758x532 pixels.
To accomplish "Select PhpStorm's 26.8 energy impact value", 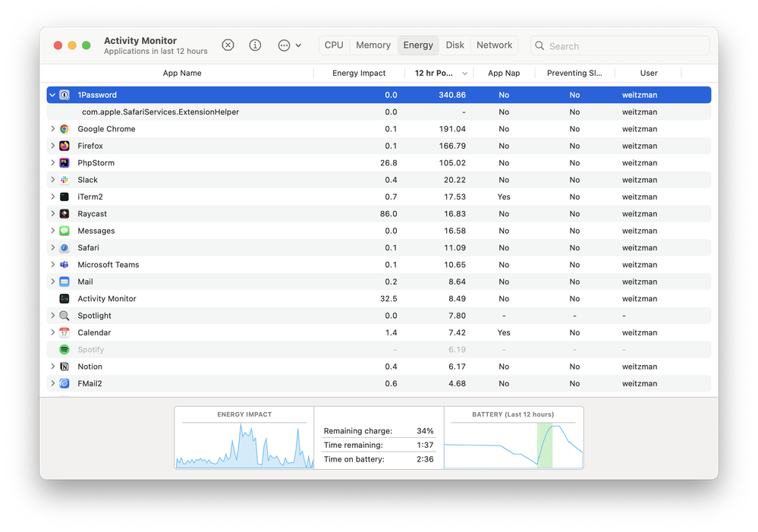I will tap(388, 162).
